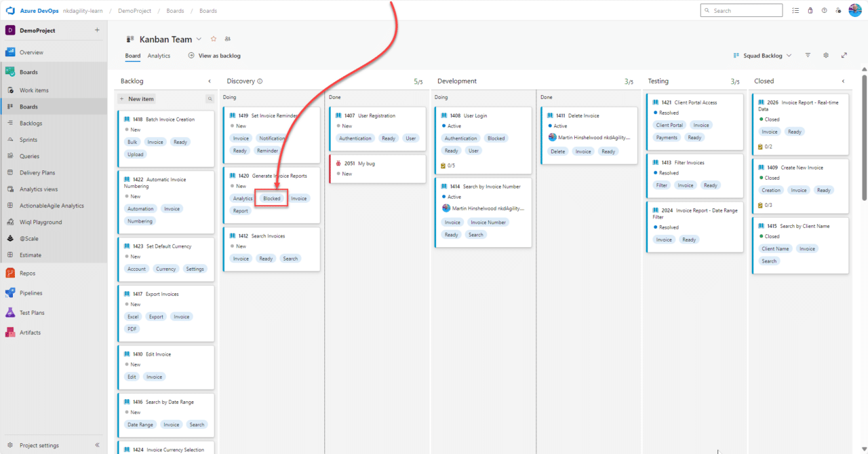Open team members icon next to star
868x454 pixels.
tap(227, 39)
